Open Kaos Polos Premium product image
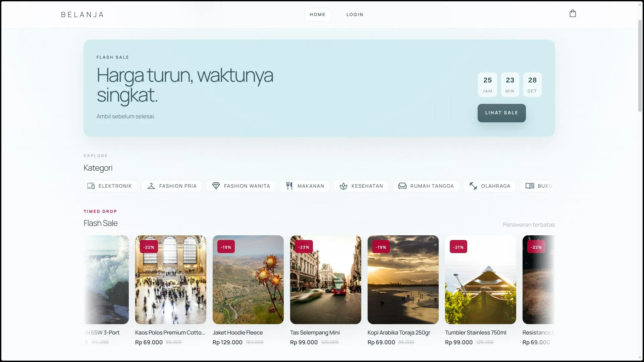 171,280
